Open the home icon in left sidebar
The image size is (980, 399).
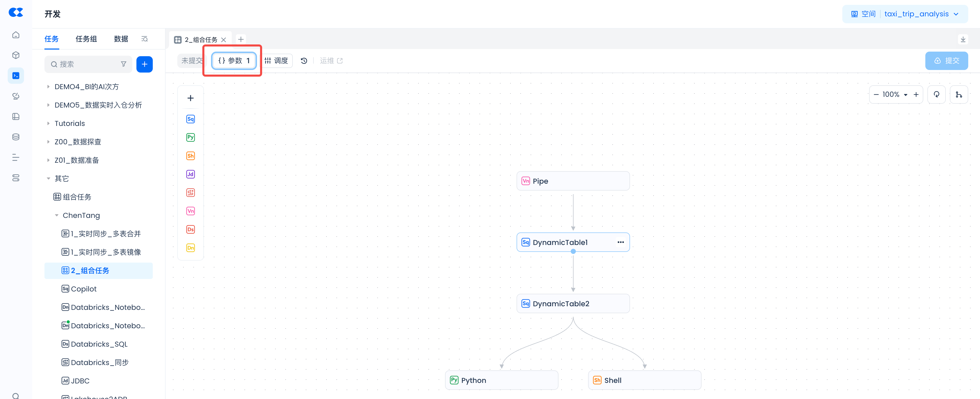tap(16, 35)
